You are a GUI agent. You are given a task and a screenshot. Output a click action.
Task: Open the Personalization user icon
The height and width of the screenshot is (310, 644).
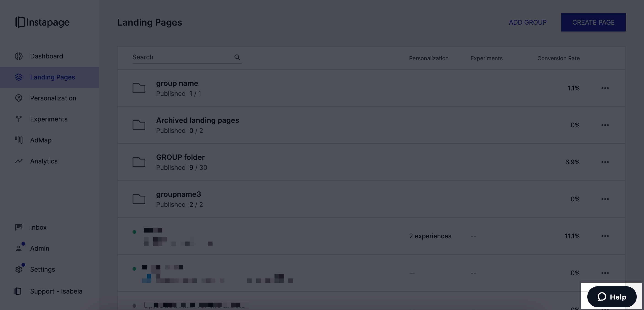click(x=19, y=98)
